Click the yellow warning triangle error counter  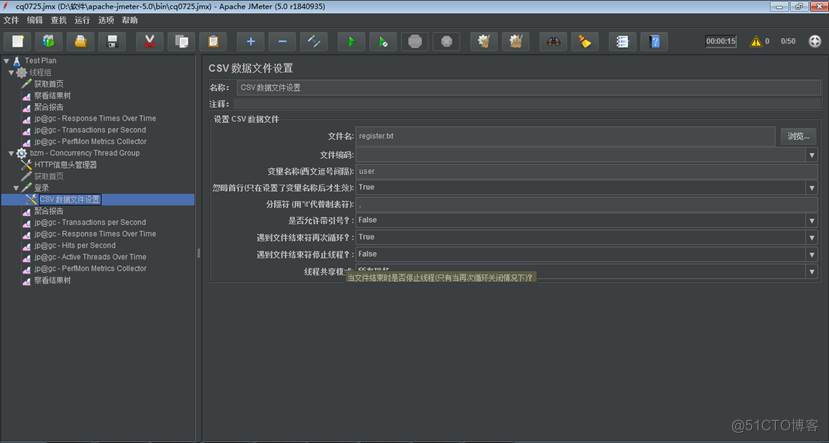(755, 41)
